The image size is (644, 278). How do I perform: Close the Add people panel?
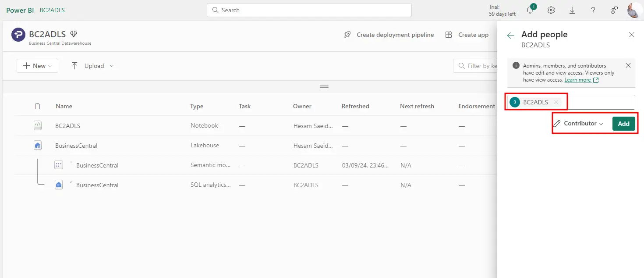point(632,35)
